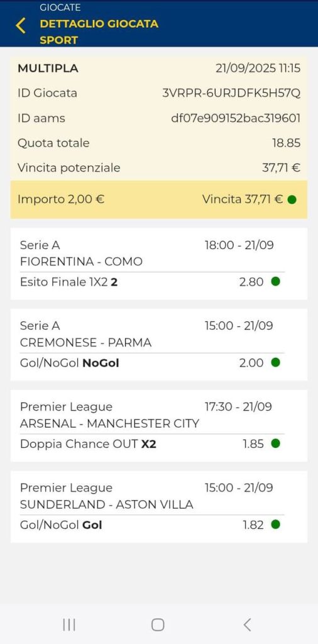Viewport: 318px width, 644px height.
Task: Select the DETTAGLIO GIOCATA SPORT title
Action: (99, 31)
